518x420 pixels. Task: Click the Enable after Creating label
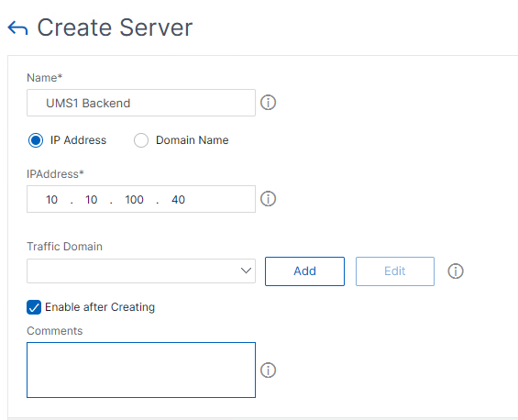pyautogui.click(x=100, y=307)
